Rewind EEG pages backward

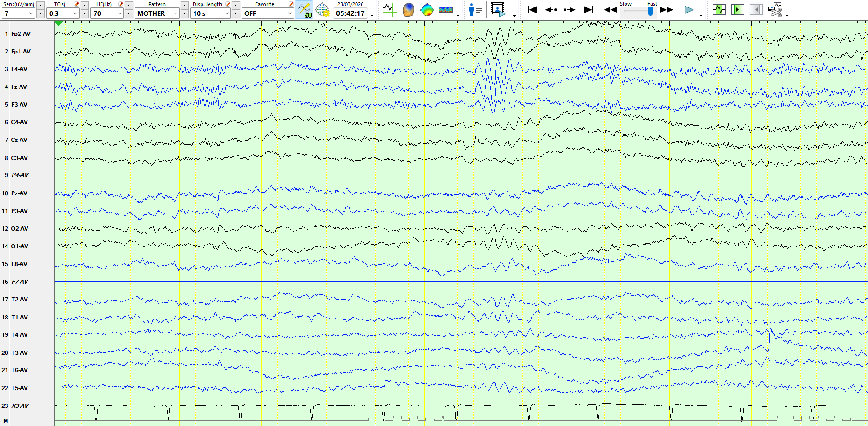[x=610, y=10]
